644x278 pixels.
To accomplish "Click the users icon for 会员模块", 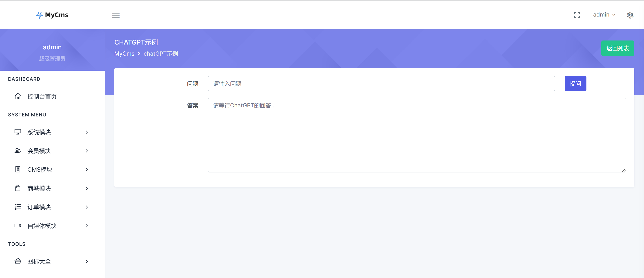I will tap(18, 151).
